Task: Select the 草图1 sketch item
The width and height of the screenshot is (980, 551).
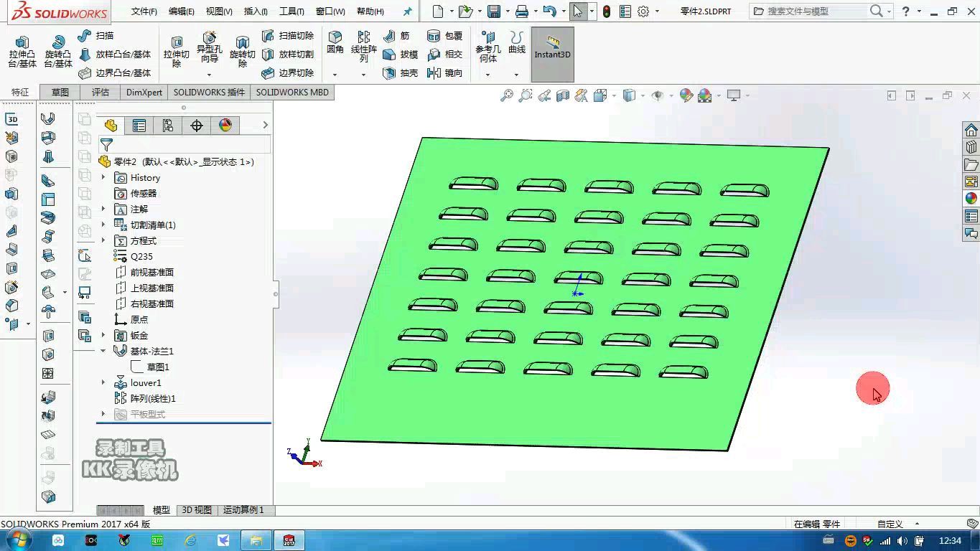Action: [150, 367]
